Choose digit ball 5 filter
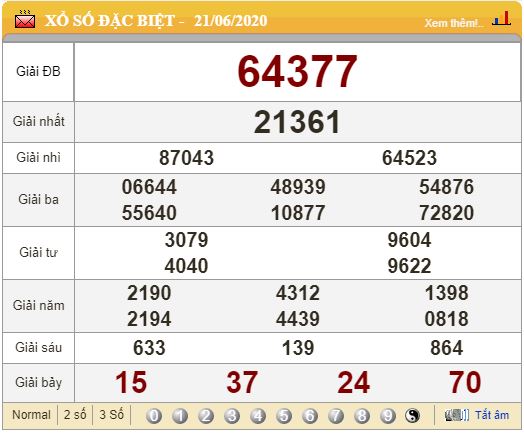The image size is (524, 434). coord(284,416)
